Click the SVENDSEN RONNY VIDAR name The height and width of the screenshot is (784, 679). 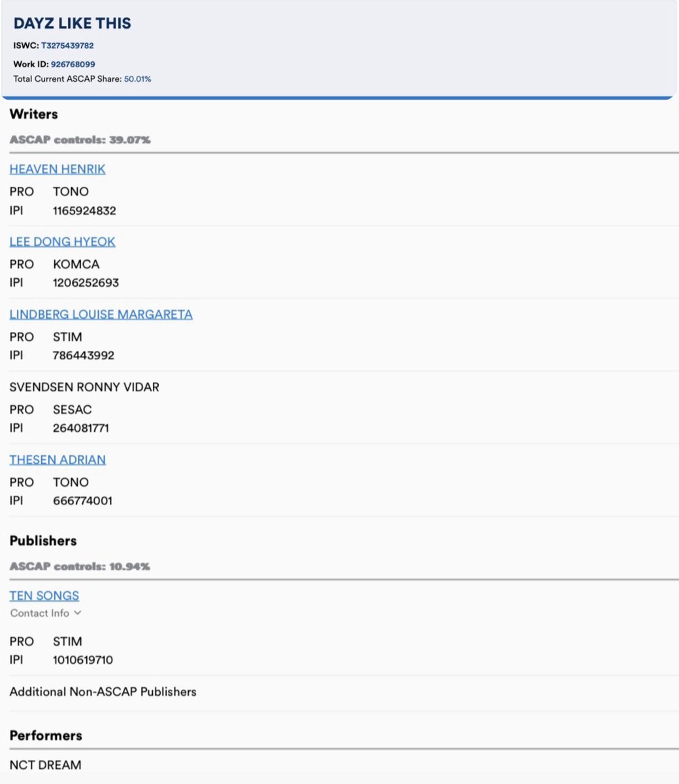(84, 387)
